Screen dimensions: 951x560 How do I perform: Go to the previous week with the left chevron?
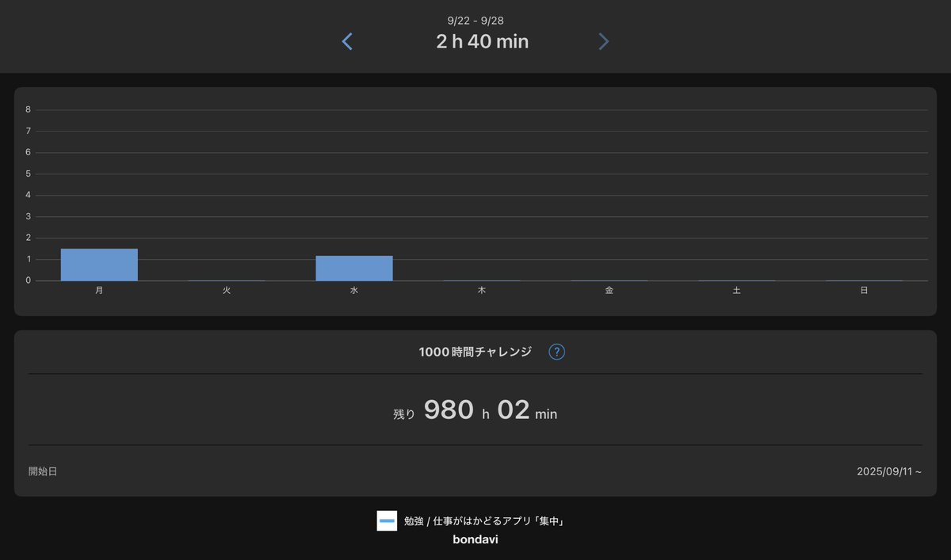[347, 41]
